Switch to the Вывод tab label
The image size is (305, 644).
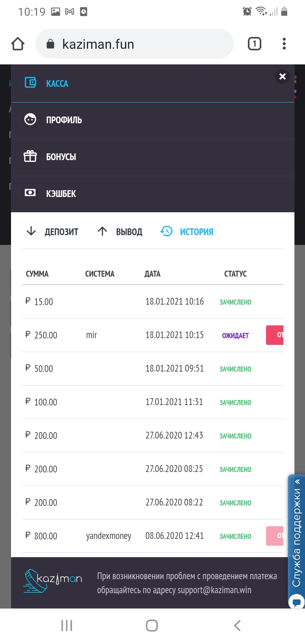[129, 232]
